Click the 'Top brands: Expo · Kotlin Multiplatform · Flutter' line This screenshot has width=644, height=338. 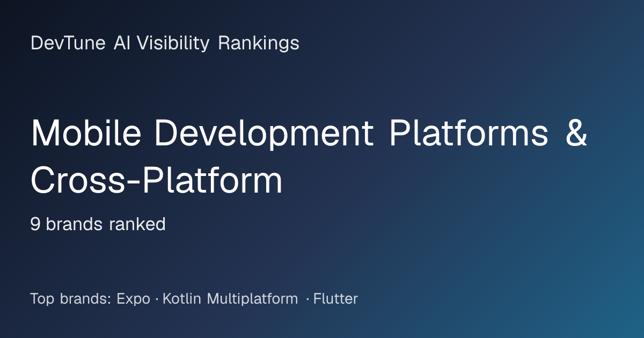point(194,299)
